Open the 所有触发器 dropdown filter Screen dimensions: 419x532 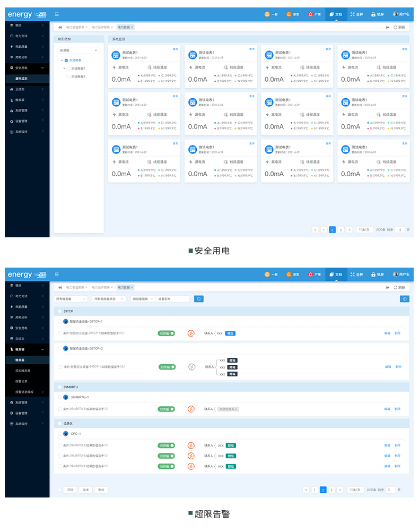click(71, 299)
